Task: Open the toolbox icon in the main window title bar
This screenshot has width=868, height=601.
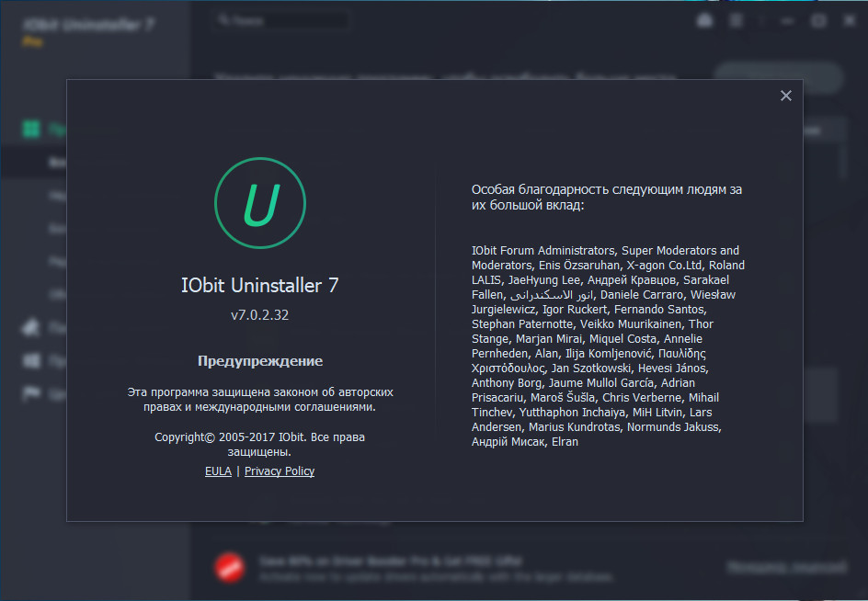Action: tap(704, 21)
